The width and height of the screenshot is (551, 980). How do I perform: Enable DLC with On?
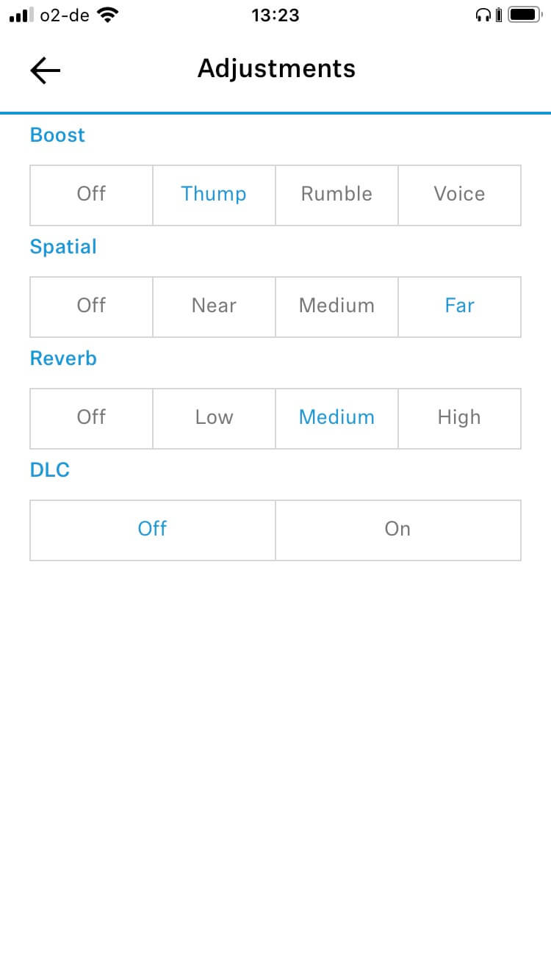pyautogui.click(x=397, y=530)
